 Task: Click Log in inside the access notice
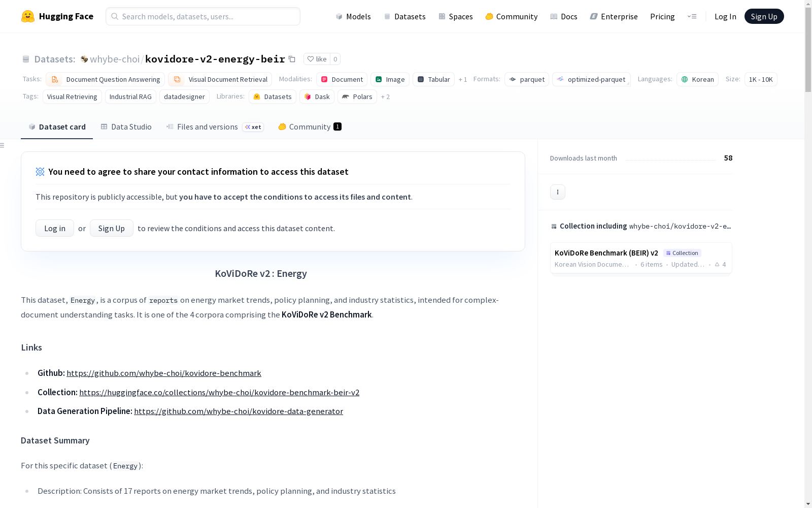(x=55, y=228)
